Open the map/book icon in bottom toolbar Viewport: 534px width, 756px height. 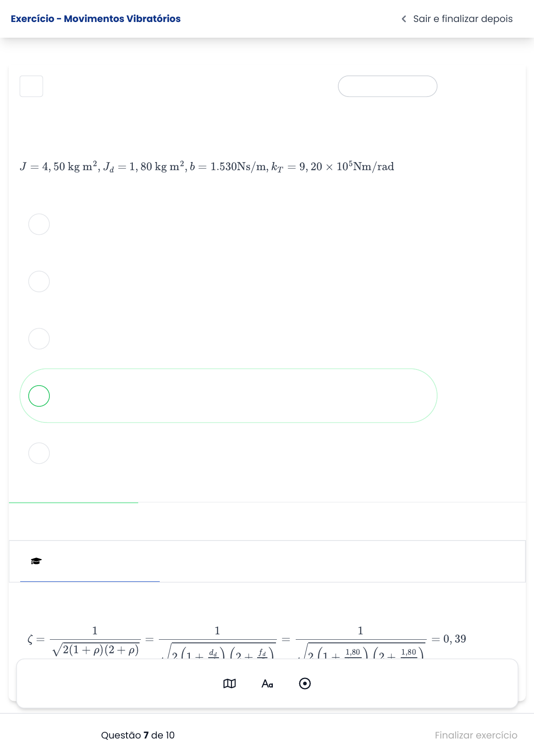pos(229,683)
